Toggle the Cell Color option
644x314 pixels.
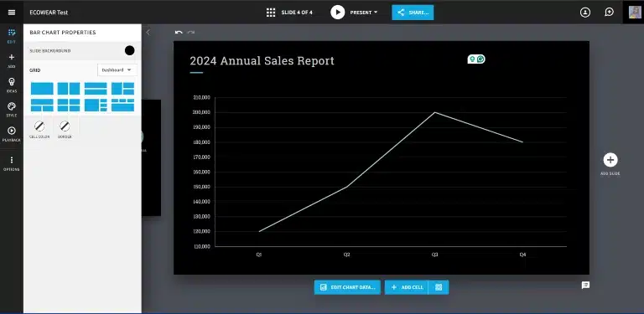(39, 129)
